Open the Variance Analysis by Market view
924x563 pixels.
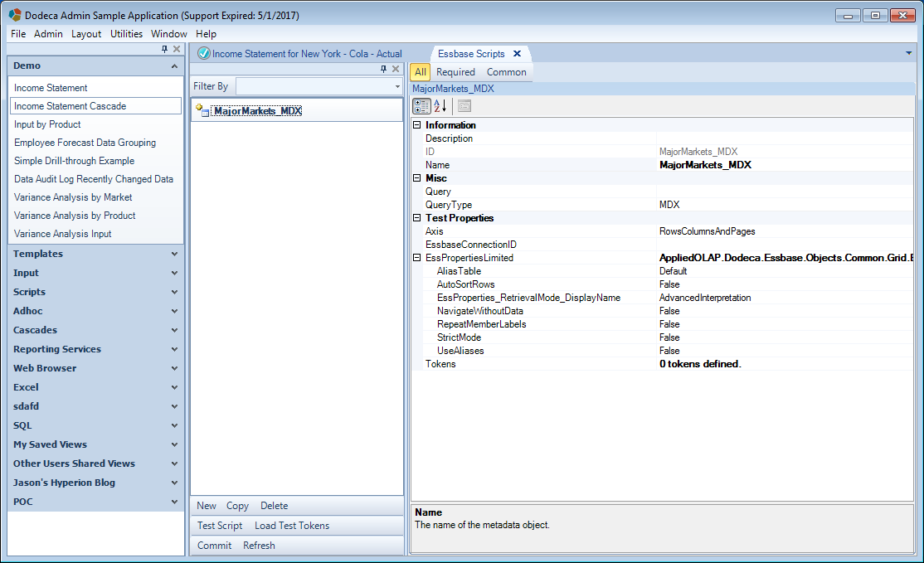click(x=73, y=197)
